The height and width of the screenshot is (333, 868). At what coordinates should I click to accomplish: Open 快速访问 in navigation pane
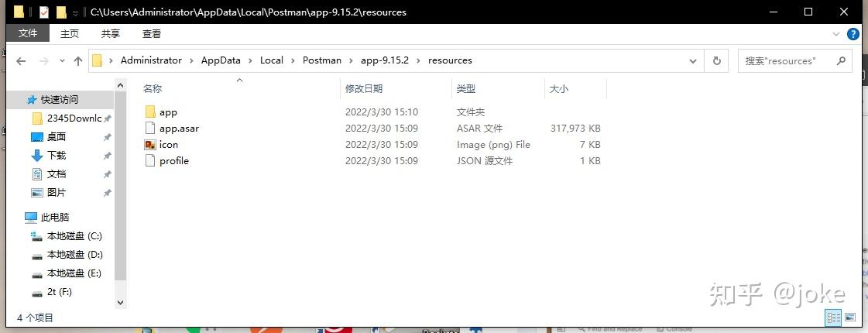59,100
